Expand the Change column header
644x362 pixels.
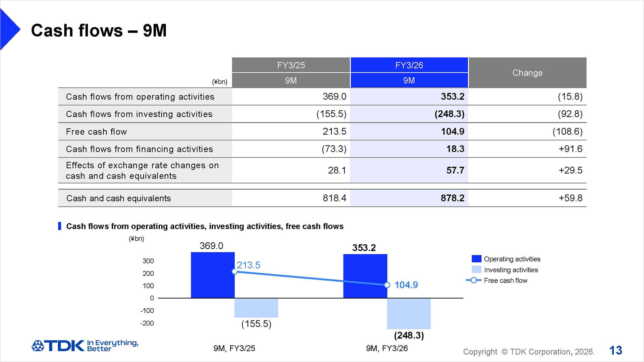tap(527, 73)
